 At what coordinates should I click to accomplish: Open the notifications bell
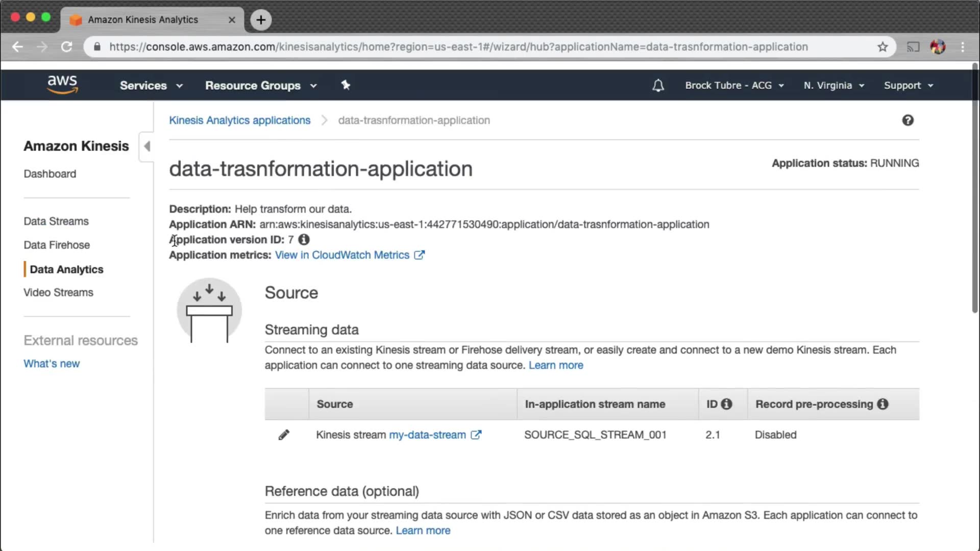pos(658,85)
